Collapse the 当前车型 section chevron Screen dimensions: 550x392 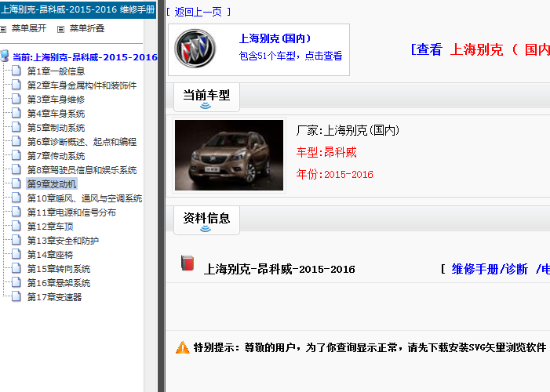(x=206, y=106)
